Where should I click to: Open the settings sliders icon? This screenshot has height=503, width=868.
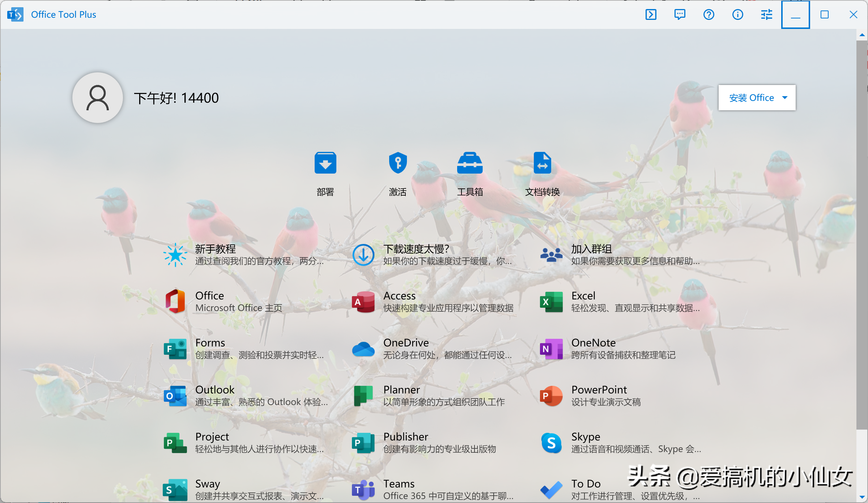[x=766, y=14]
